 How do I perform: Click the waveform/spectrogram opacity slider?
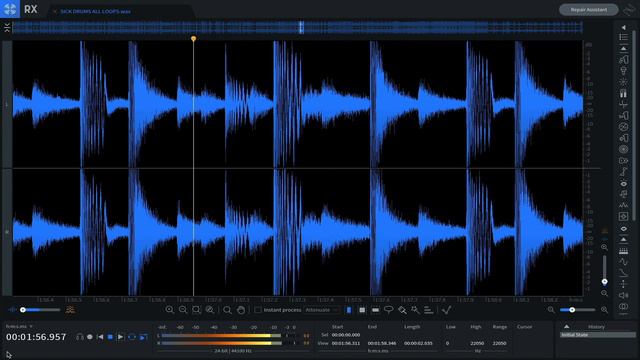click(40, 310)
